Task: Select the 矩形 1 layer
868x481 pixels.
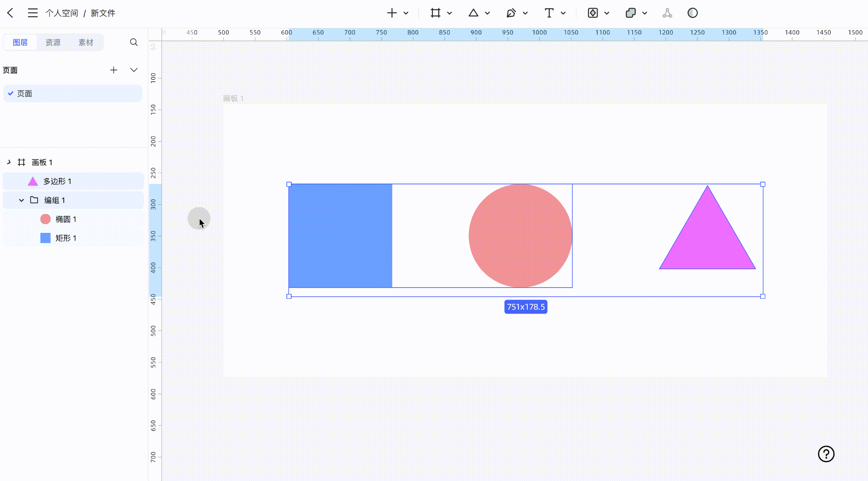Action: [x=73, y=238]
